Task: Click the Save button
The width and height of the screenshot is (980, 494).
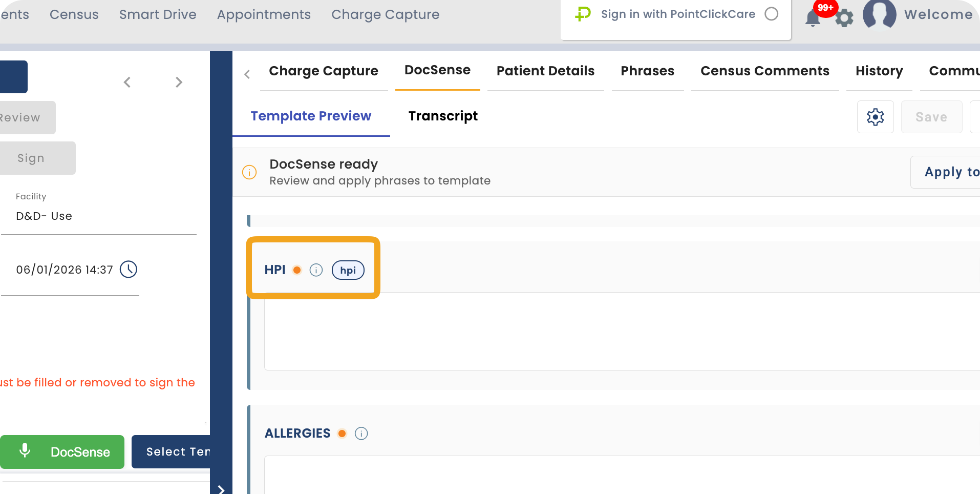Action: (x=931, y=117)
